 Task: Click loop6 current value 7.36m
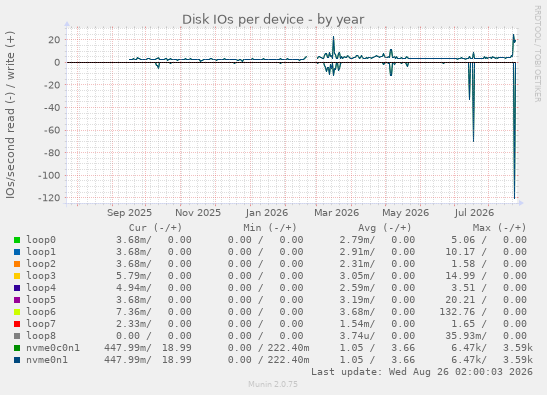pos(134,312)
